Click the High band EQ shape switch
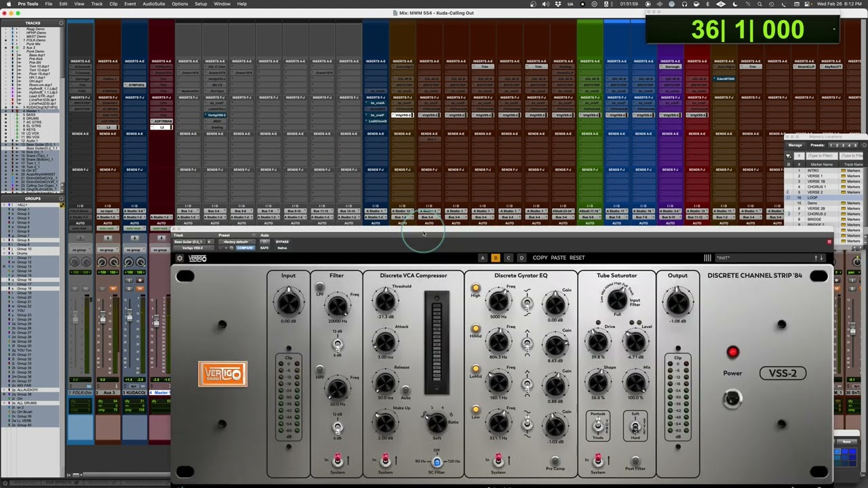This screenshot has height=488, width=868. tap(527, 303)
